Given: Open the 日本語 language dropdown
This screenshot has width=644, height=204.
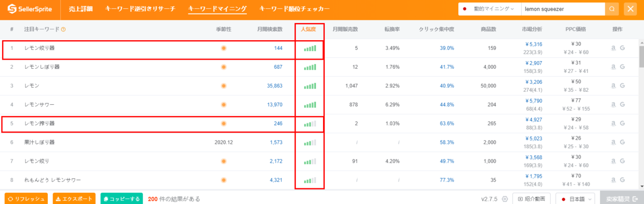Looking at the screenshot, I should pyautogui.click(x=576, y=199).
